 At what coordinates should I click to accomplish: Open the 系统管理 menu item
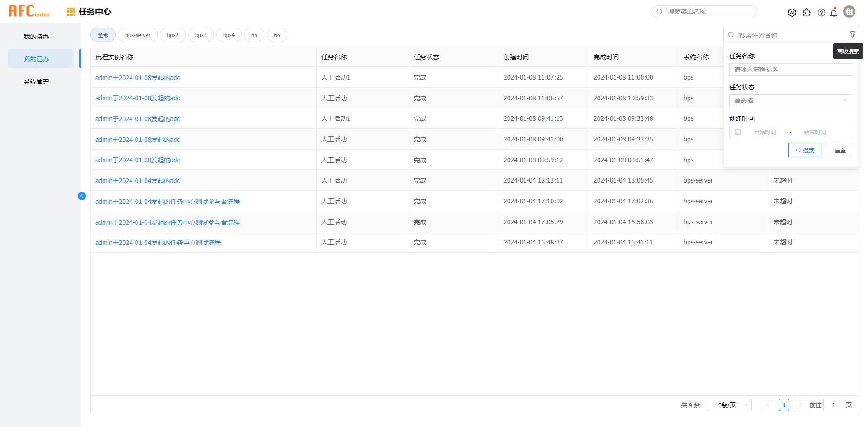tap(36, 82)
